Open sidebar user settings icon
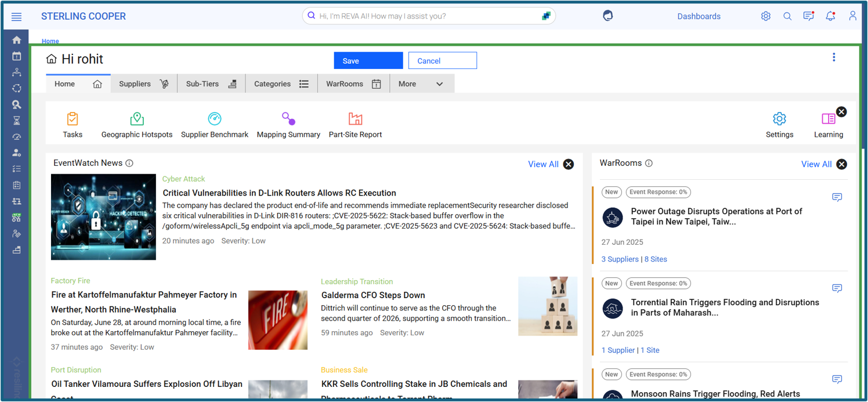Screen dimensions: 868x402 pyautogui.click(x=16, y=153)
